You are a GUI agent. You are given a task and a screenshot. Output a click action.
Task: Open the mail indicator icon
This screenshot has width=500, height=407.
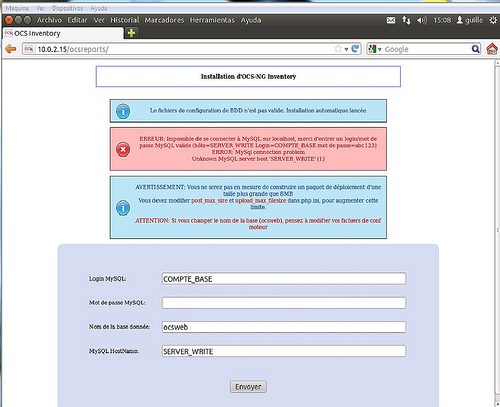391,20
